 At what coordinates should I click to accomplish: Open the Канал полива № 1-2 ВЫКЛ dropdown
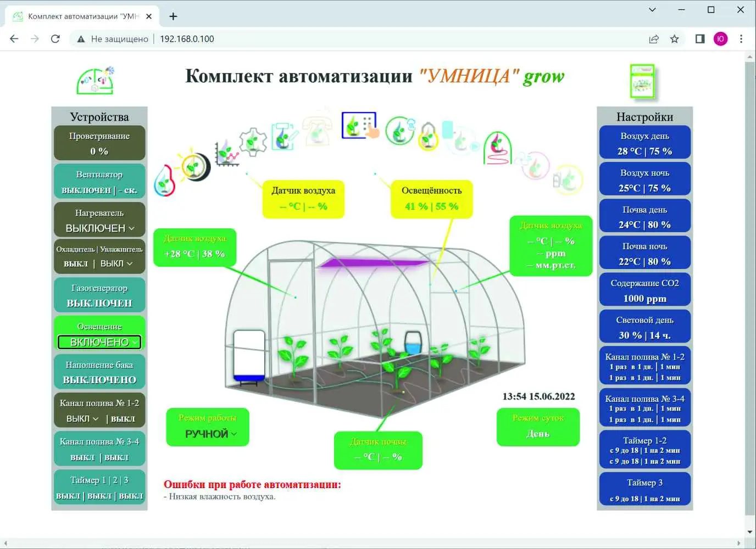pyautogui.click(x=82, y=418)
